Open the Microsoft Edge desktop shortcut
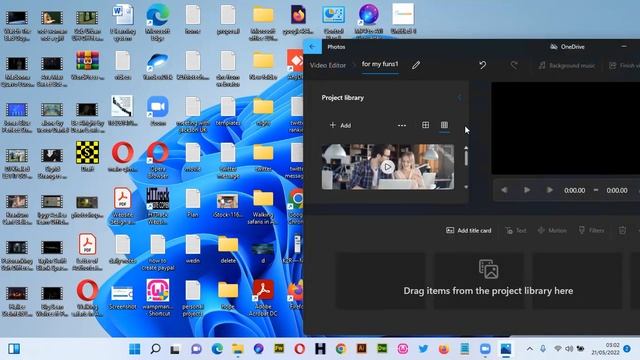 [158, 22]
